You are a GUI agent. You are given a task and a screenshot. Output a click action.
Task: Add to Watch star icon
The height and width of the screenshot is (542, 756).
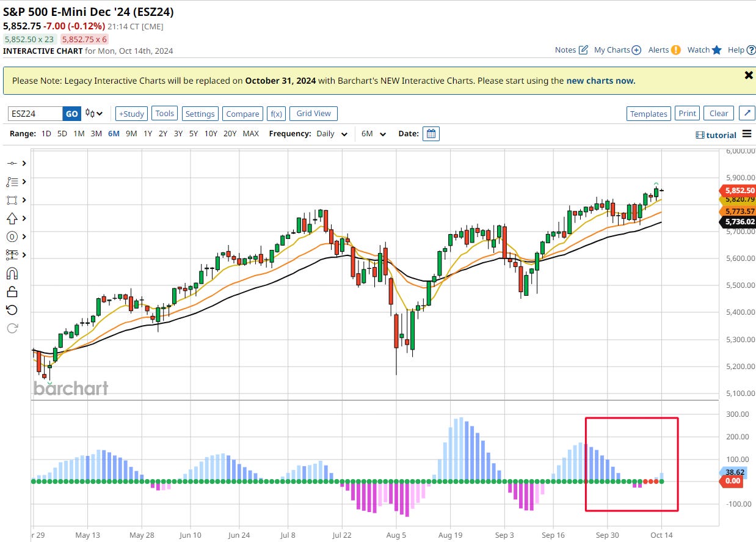pyautogui.click(x=705, y=50)
